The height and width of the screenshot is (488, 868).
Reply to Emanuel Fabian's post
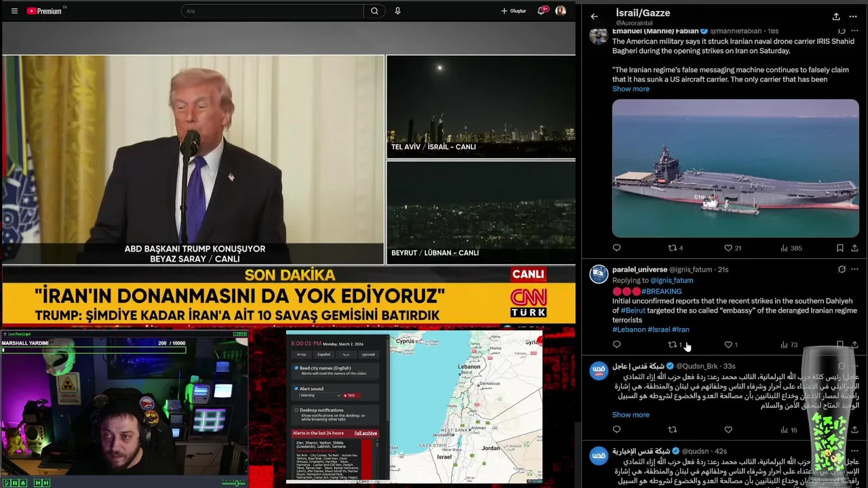click(616, 248)
